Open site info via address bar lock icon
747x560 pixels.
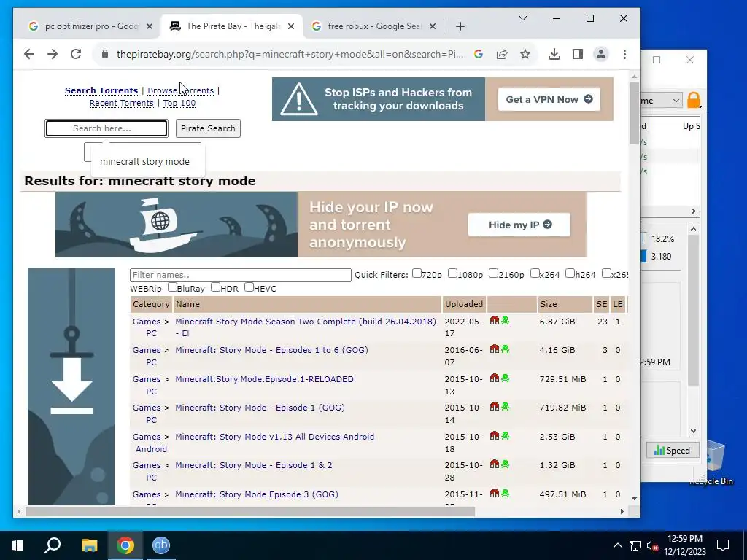(x=105, y=54)
